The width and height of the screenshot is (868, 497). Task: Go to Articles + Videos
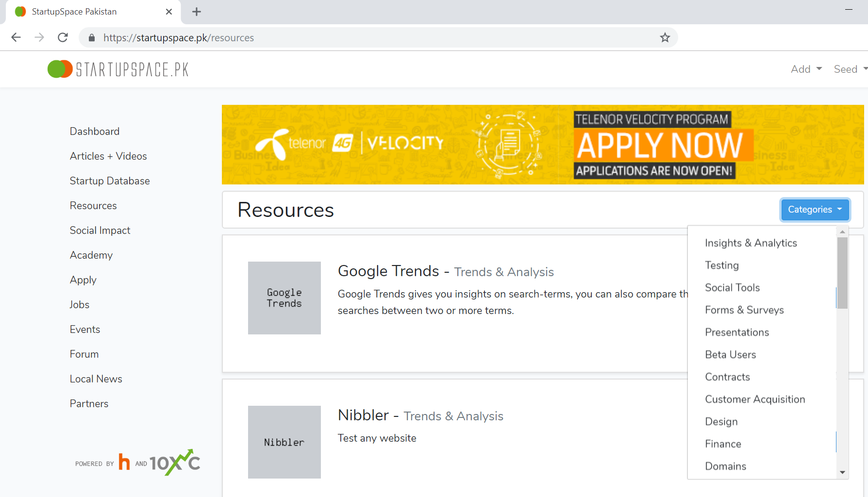point(108,156)
